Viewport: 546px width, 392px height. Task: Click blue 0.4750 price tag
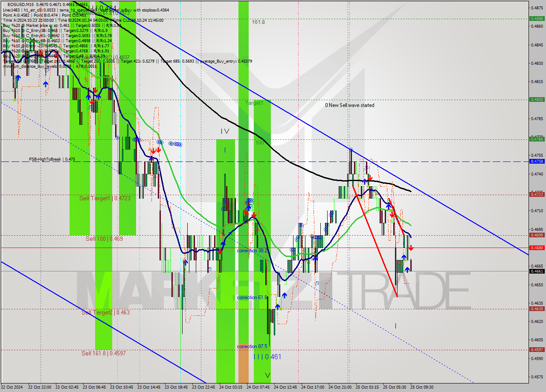[536, 161]
